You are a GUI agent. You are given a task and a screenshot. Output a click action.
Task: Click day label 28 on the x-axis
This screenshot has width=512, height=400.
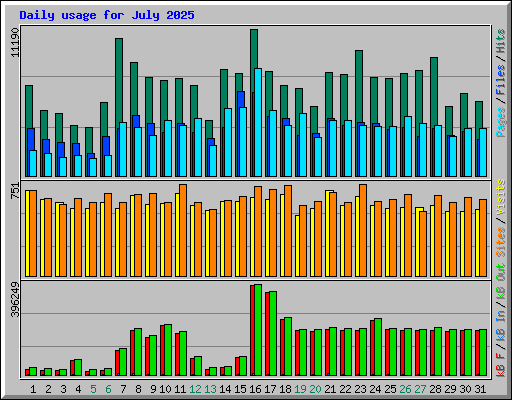(x=435, y=389)
